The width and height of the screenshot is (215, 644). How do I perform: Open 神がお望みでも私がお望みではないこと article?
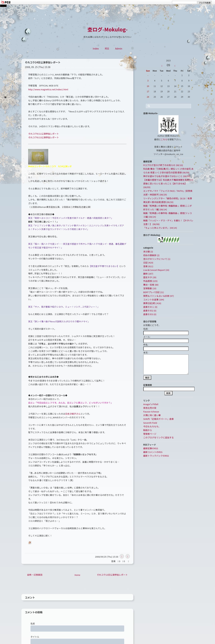tap(167, 176)
